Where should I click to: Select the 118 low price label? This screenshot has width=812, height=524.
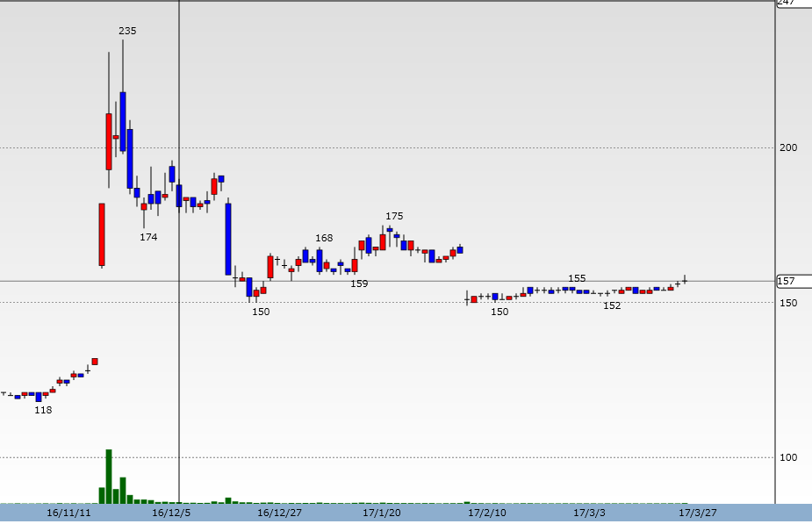44,410
